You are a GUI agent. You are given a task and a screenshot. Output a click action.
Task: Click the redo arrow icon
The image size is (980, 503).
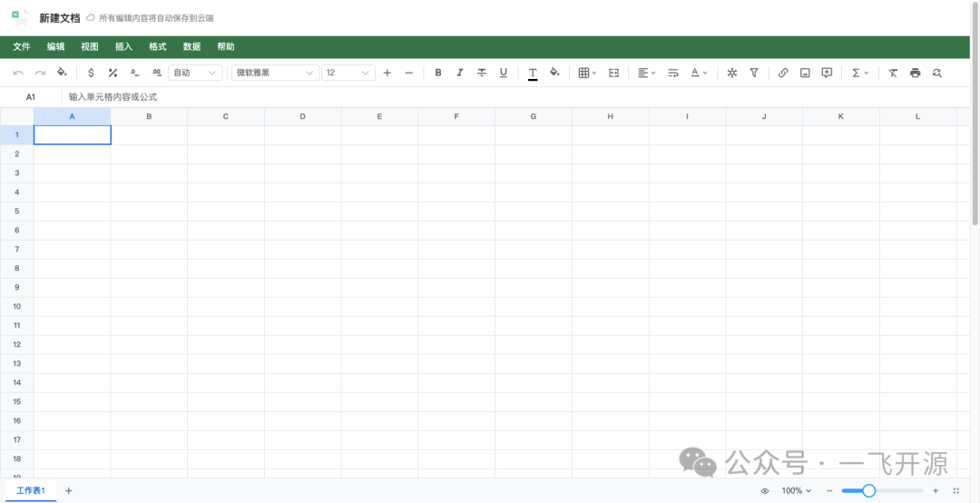click(40, 74)
